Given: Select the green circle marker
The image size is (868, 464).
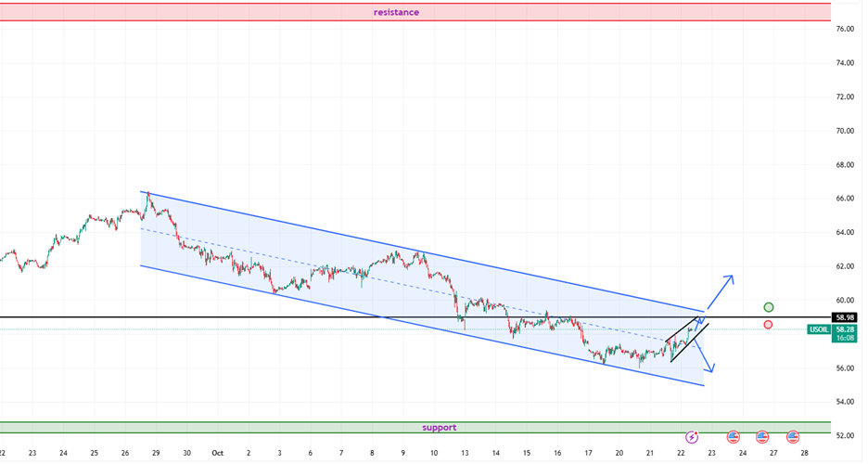Looking at the screenshot, I should 769,307.
